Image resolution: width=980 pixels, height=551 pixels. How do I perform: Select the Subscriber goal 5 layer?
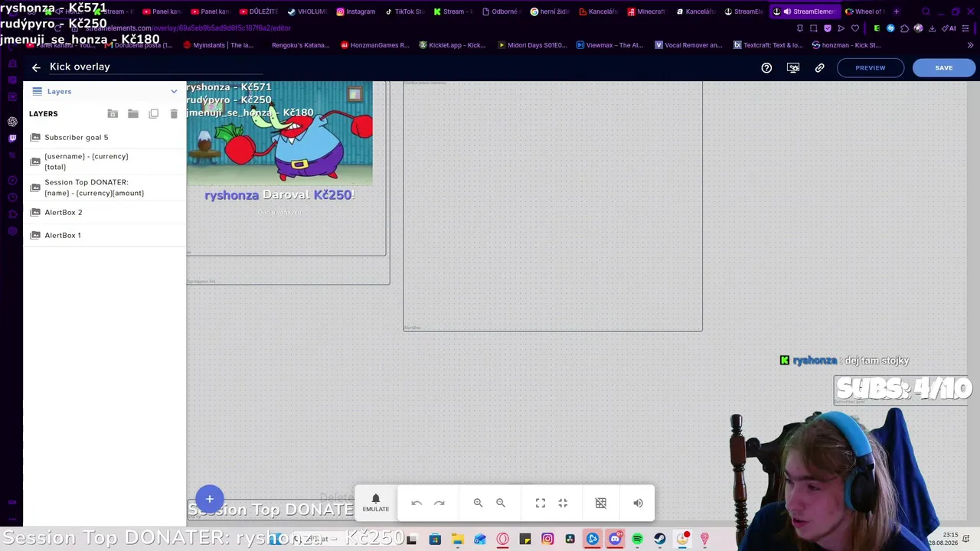tap(104, 138)
